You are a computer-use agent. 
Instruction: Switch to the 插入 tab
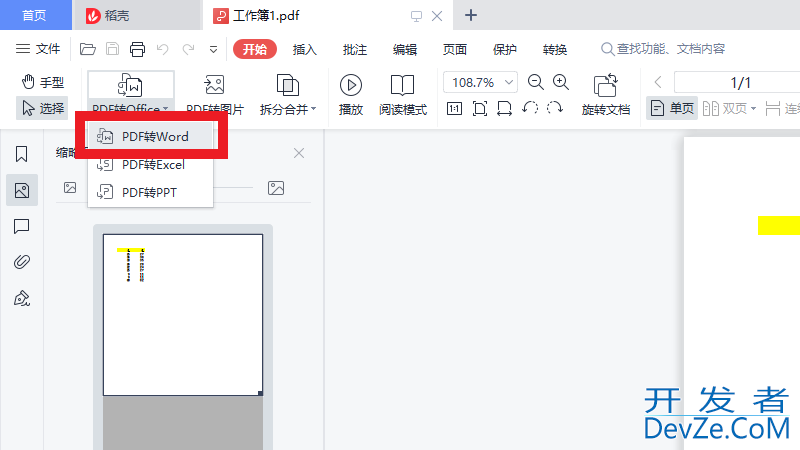(x=305, y=49)
